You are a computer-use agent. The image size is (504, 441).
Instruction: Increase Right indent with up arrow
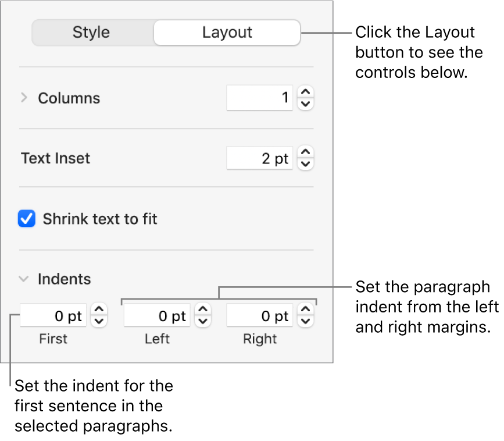pos(306,310)
